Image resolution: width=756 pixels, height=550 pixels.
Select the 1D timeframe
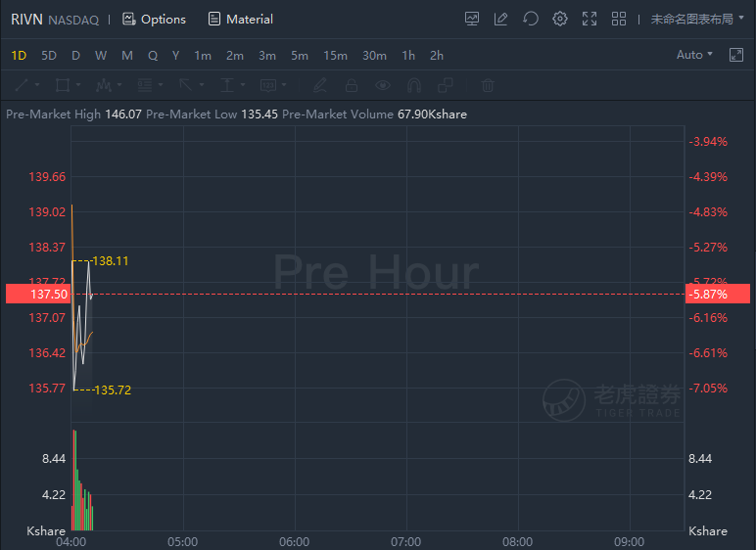pyautogui.click(x=19, y=56)
